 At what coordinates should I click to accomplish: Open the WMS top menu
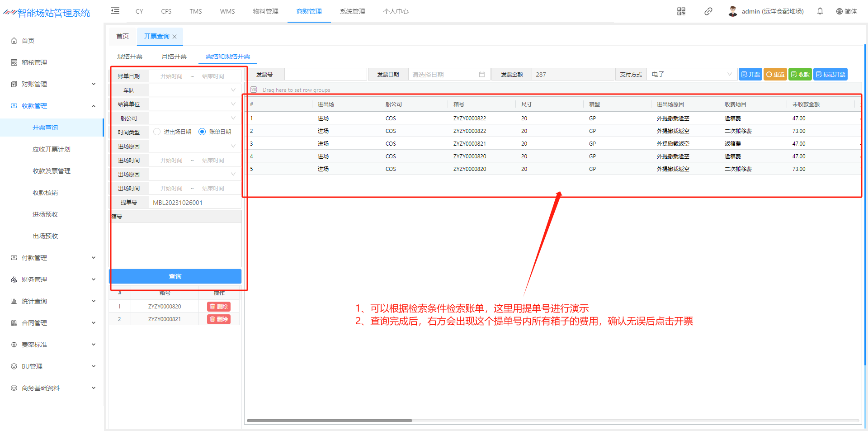coord(227,11)
